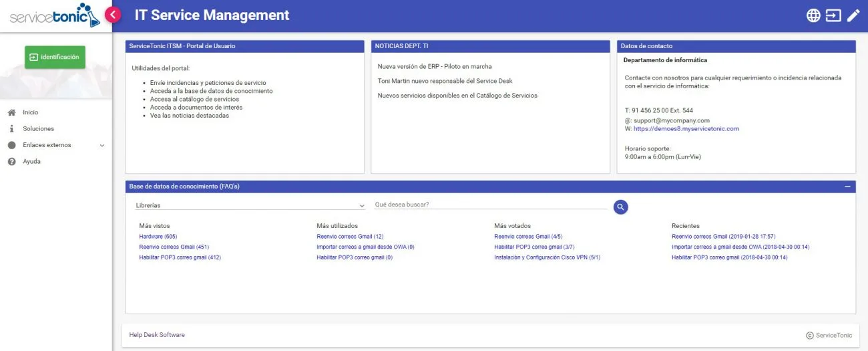Click the home icon next to Inicio
868x351 pixels.
tap(11, 112)
